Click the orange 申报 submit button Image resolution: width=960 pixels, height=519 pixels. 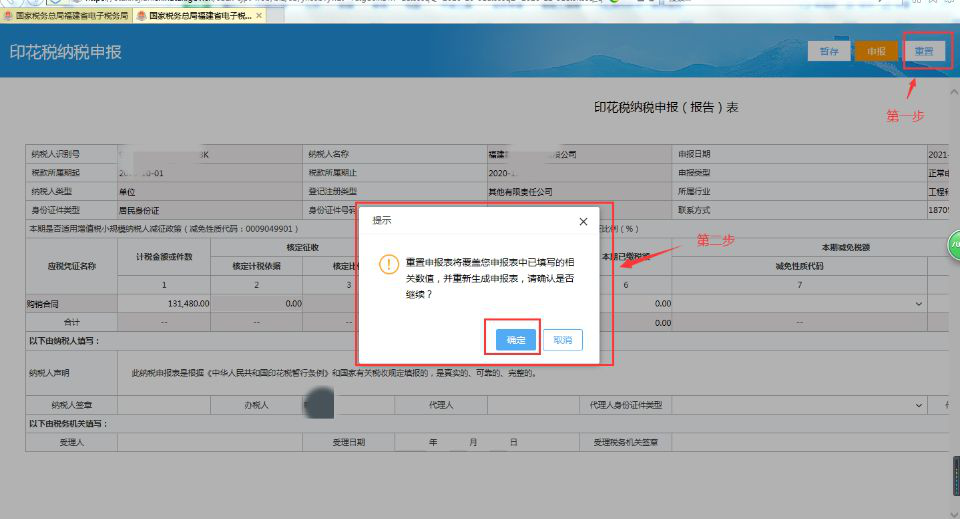click(876, 51)
